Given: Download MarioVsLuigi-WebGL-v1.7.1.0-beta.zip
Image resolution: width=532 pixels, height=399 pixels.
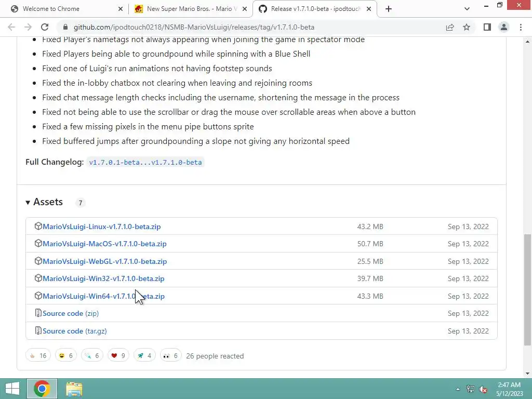Looking at the screenshot, I should pyautogui.click(x=104, y=262).
